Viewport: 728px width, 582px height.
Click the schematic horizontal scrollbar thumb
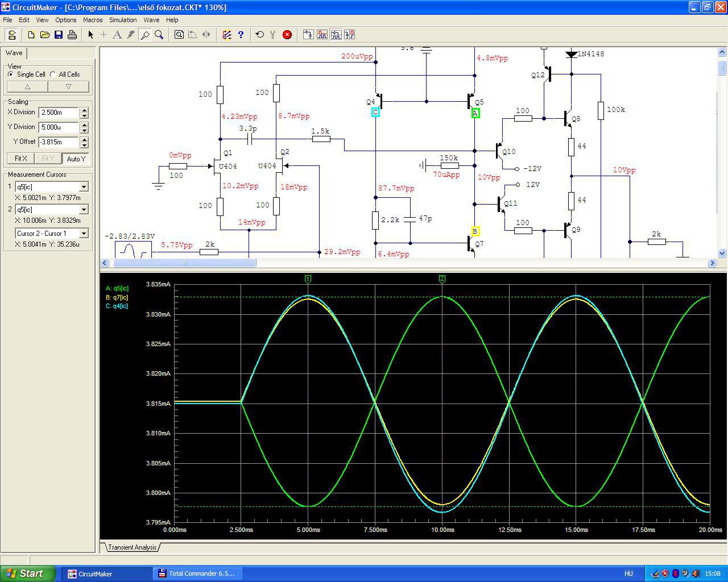pos(185,263)
